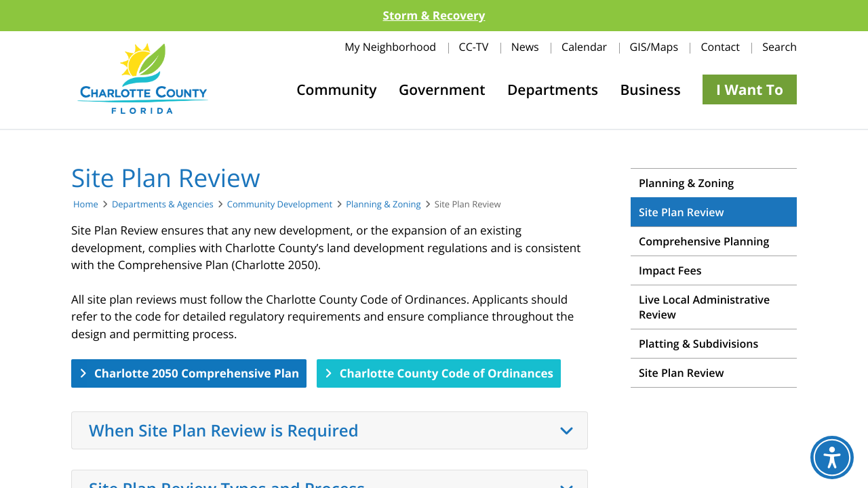
Task: Select Impact Fees in sidebar
Action: click(x=670, y=270)
